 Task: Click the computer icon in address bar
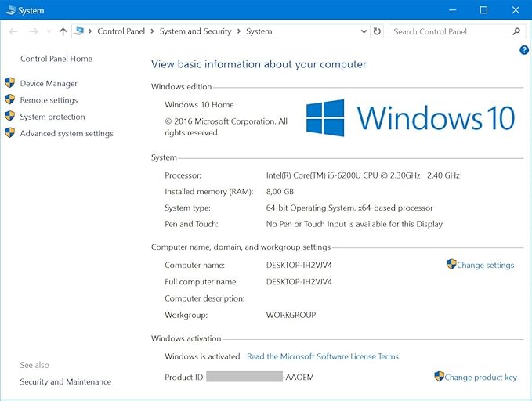coord(79,31)
